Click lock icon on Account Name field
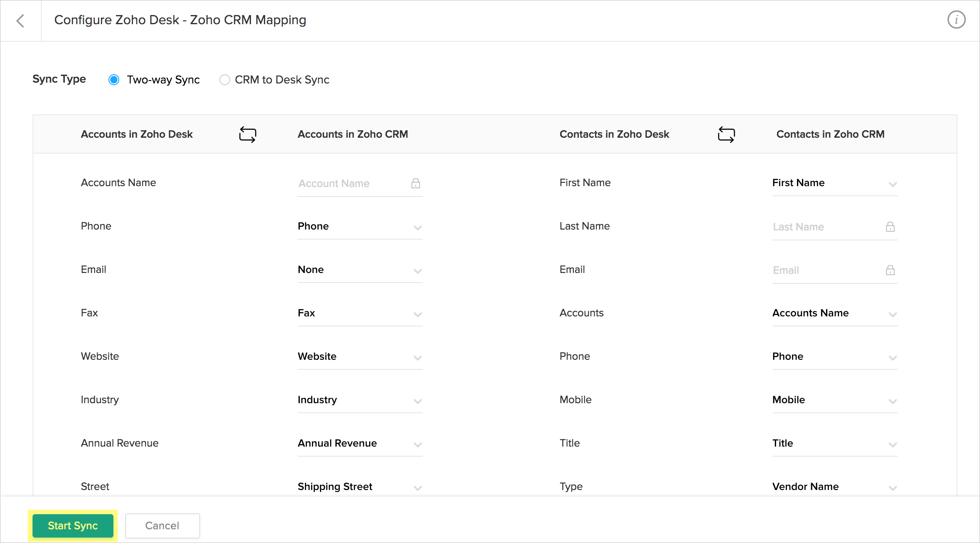This screenshot has height=543, width=980. coord(415,183)
